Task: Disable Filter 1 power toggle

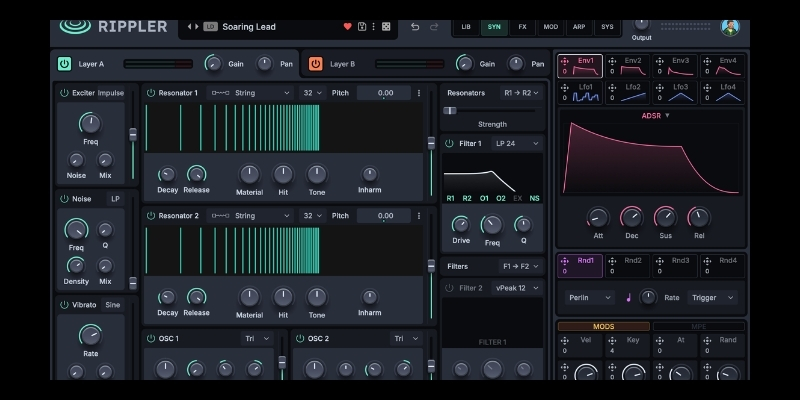Action: (x=449, y=143)
